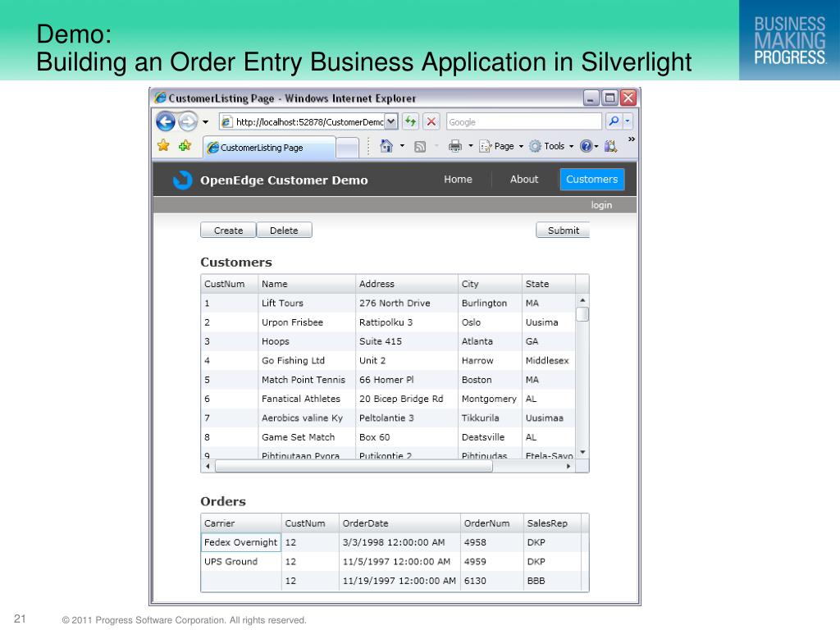Click the Home page house icon

(386, 146)
